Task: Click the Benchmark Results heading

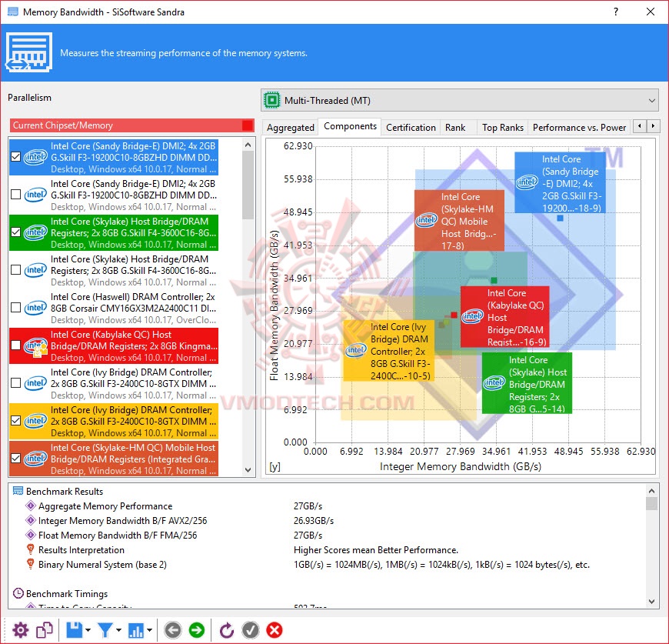Action: click(x=65, y=491)
